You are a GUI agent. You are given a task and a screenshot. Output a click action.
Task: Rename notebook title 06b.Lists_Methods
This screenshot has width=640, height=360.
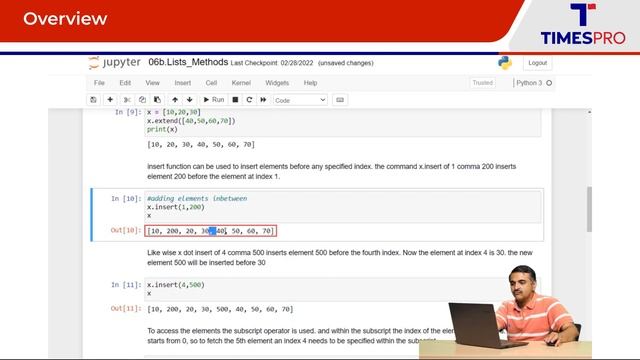(x=188, y=62)
